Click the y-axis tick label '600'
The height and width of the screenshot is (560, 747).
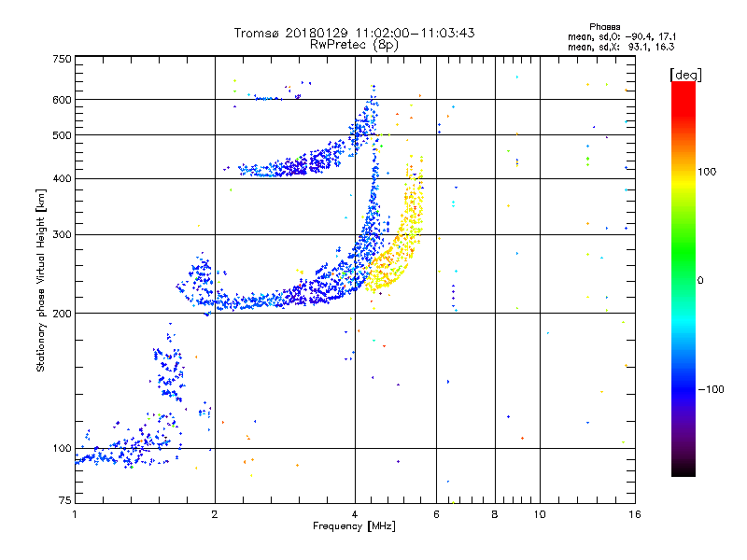pyautogui.click(x=62, y=100)
